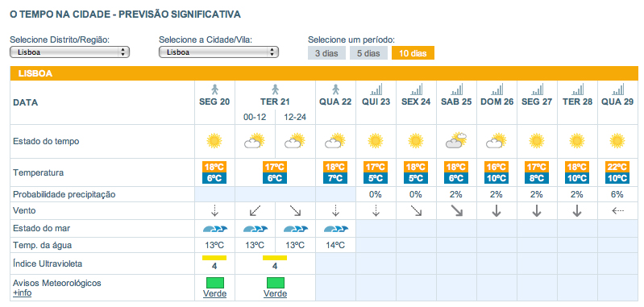Viewport: 644px width, 307px height.
Task: Open the Cidade/Vila dropdown showing Lisboa
Action: coord(218,52)
